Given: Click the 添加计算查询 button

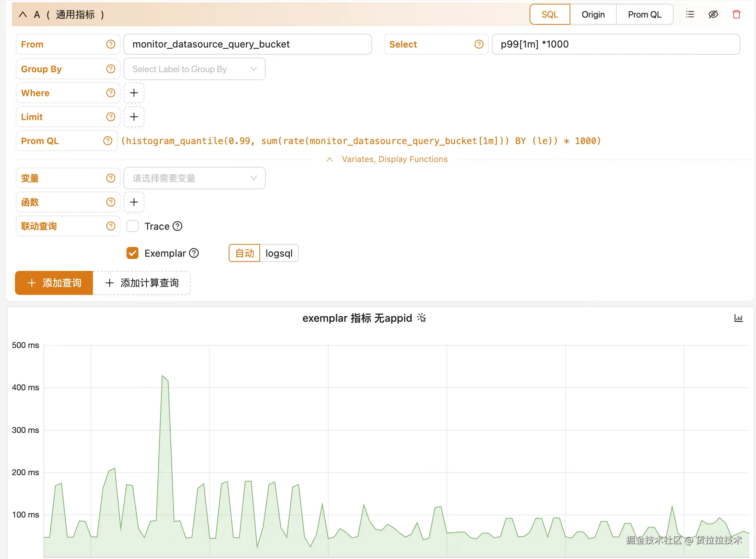Looking at the screenshot, I should click(142, 283).
